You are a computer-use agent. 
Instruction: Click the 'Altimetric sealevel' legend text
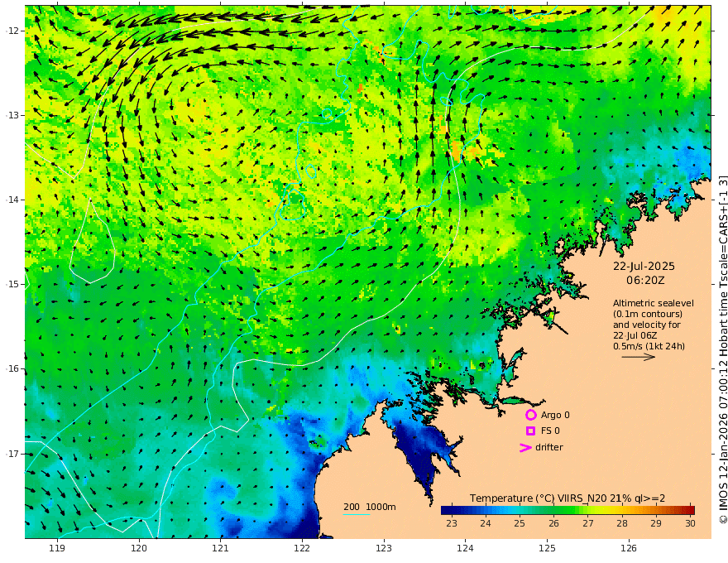pyautogui.click(x=654, y=303)
